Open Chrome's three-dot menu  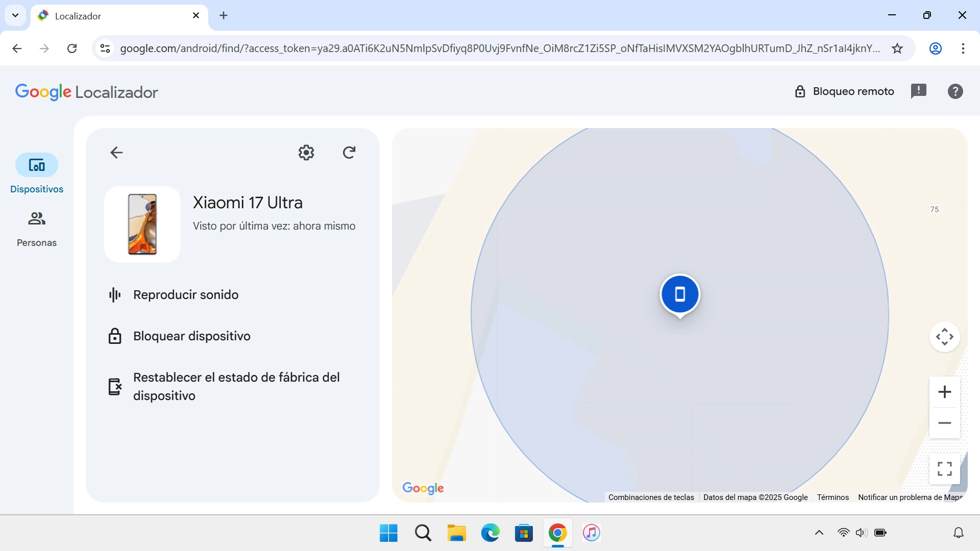(x=964, y=48)
